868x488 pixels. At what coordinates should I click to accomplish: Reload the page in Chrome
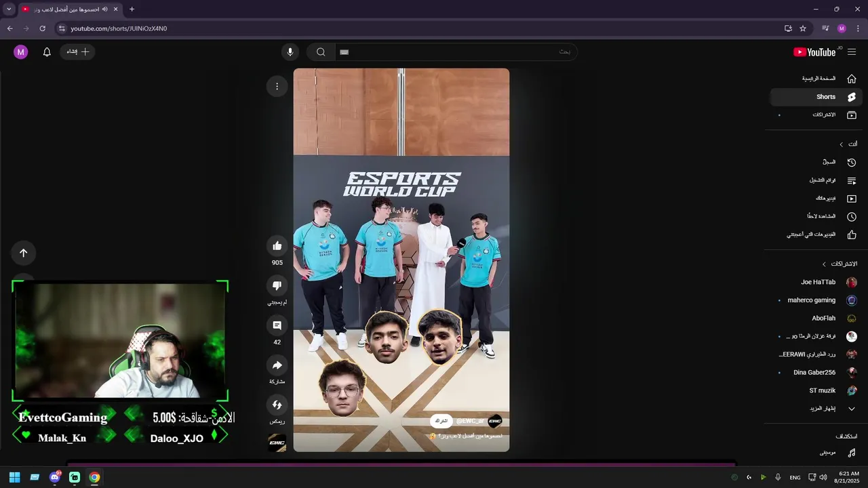point(42,28)
